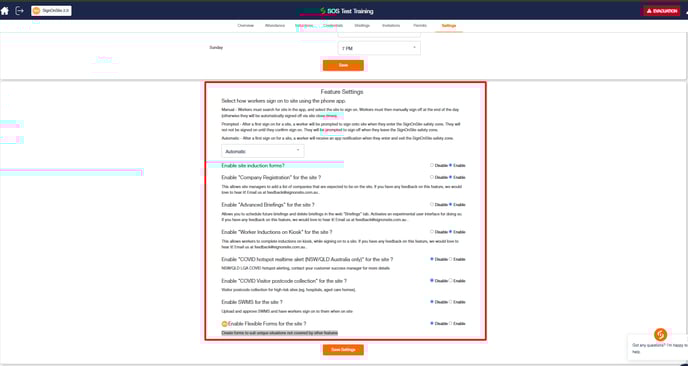Click the orange Save button under Sunday
This screenshot has height=366, width=688.
pyautogui.click(x=343, y=65)
